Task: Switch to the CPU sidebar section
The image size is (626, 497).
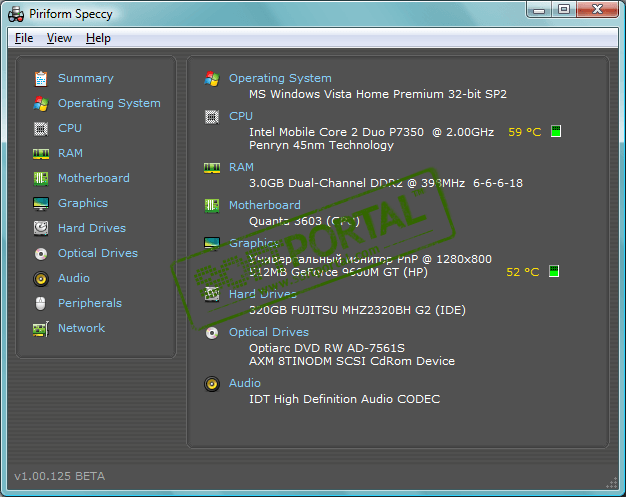Action: (70, 128)
